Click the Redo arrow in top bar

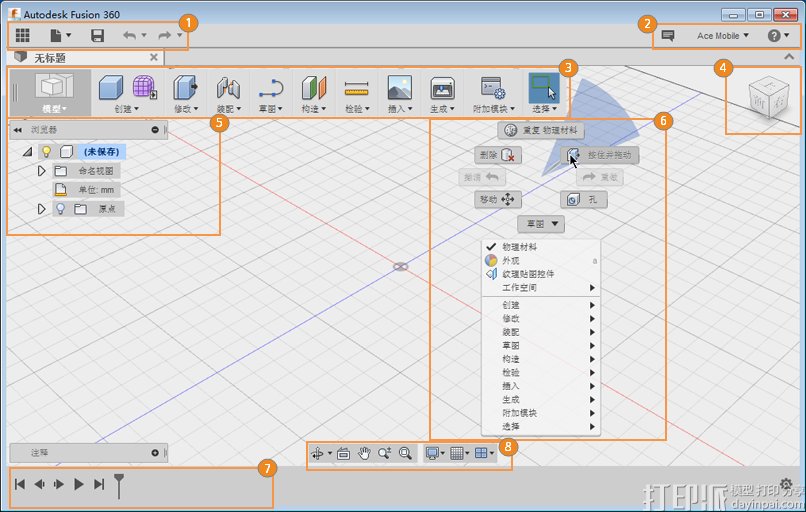click(164, 35)
